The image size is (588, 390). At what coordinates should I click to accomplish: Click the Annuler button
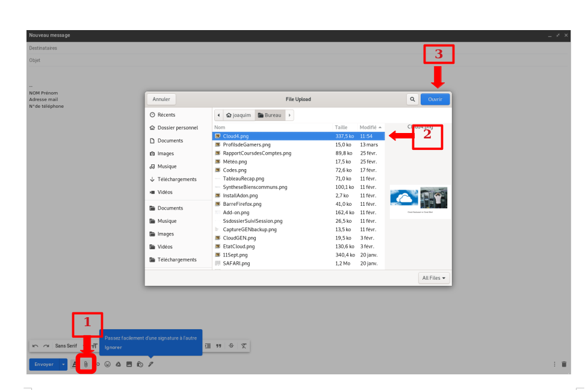pos(161,99)
